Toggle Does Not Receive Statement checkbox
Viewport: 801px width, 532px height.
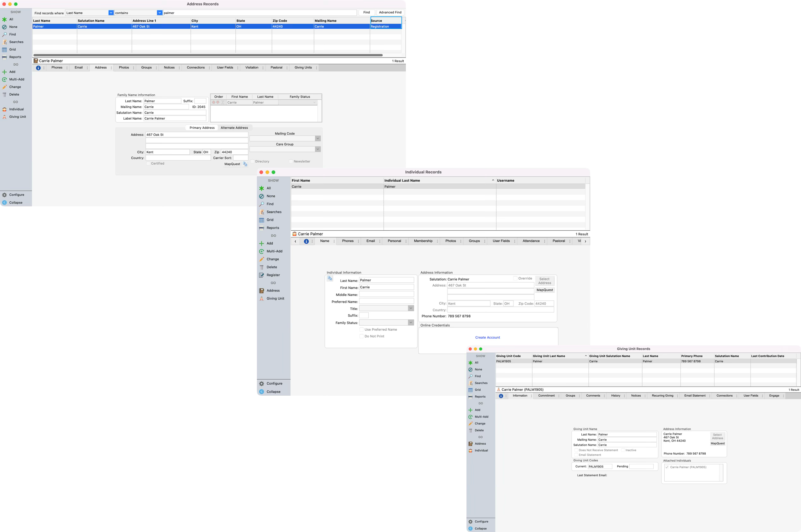576,450
